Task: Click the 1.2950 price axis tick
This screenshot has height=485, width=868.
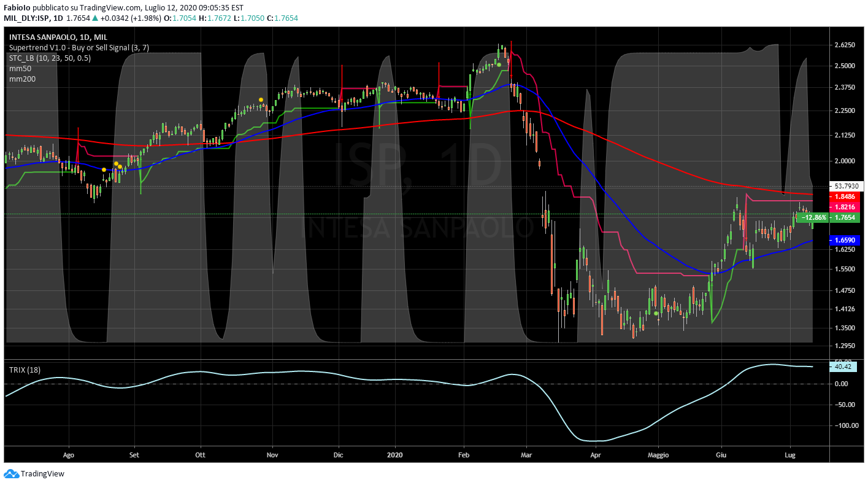Action: (846, 346)
